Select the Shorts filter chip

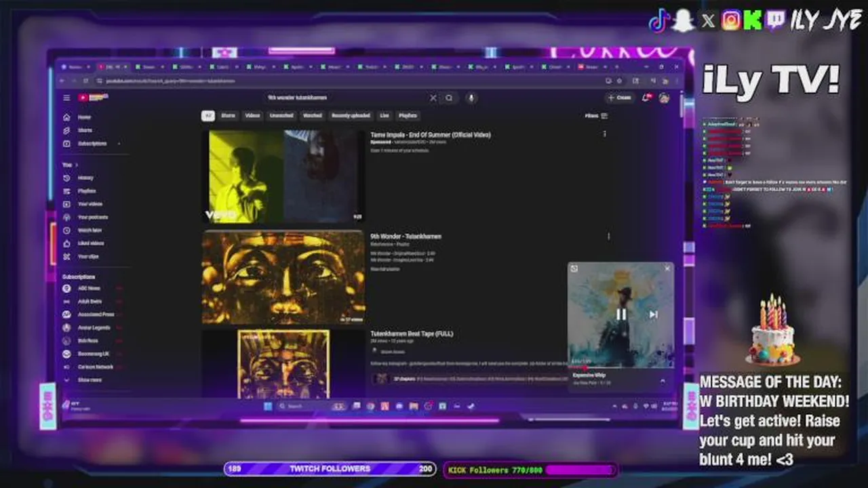click(x=229, y=116)
